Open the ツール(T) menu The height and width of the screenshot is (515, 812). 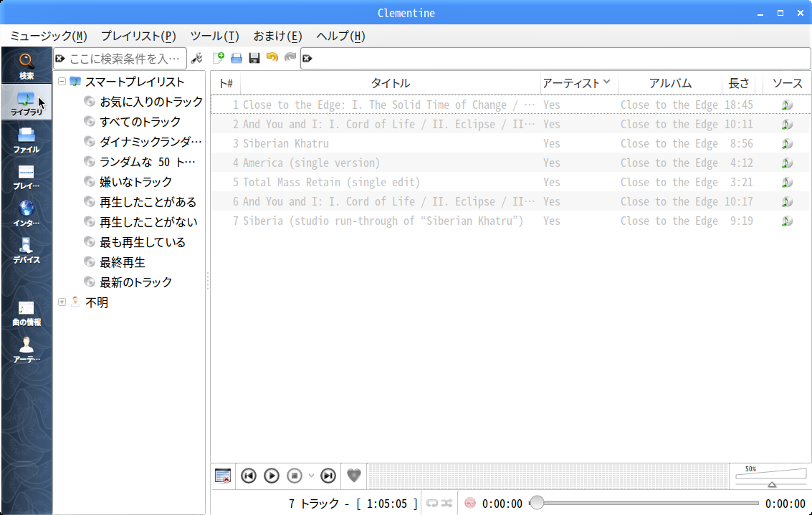coord(214,37)
